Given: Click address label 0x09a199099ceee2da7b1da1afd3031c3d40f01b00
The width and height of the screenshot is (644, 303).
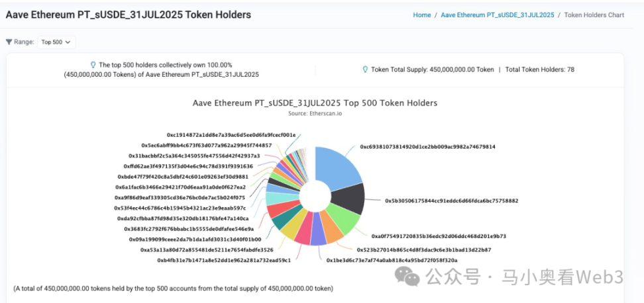Looking at the screenshot, I should click(x=195, y=239).
